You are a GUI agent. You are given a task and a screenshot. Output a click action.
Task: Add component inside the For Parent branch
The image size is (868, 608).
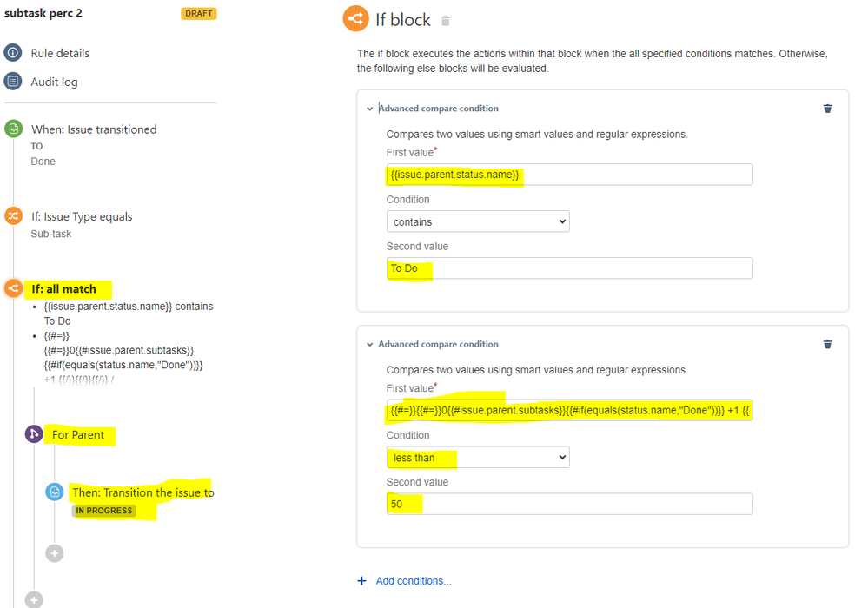coord(54,553)
